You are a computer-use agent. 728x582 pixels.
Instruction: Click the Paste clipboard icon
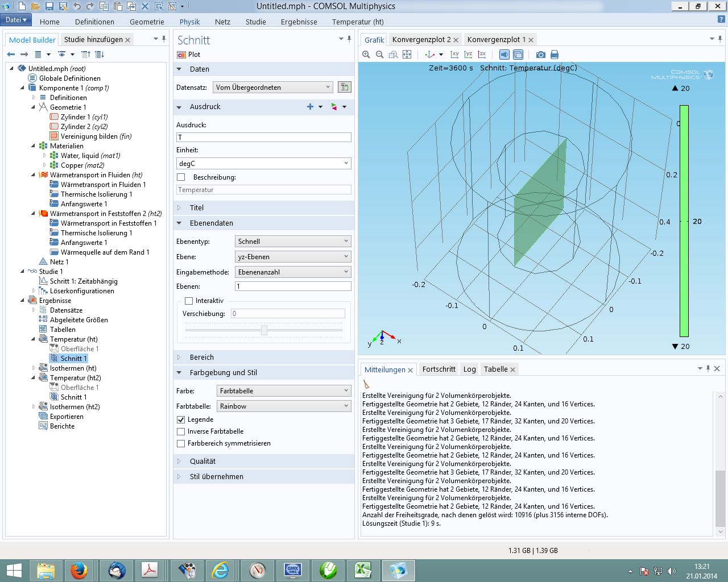(x=117, y=6)
